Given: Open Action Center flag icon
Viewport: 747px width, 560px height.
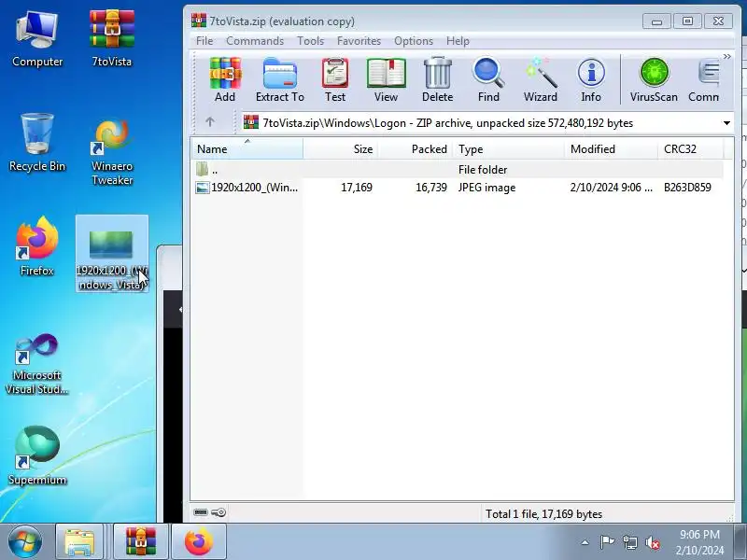Looking at the screenshot, I should tap(607, 542).
